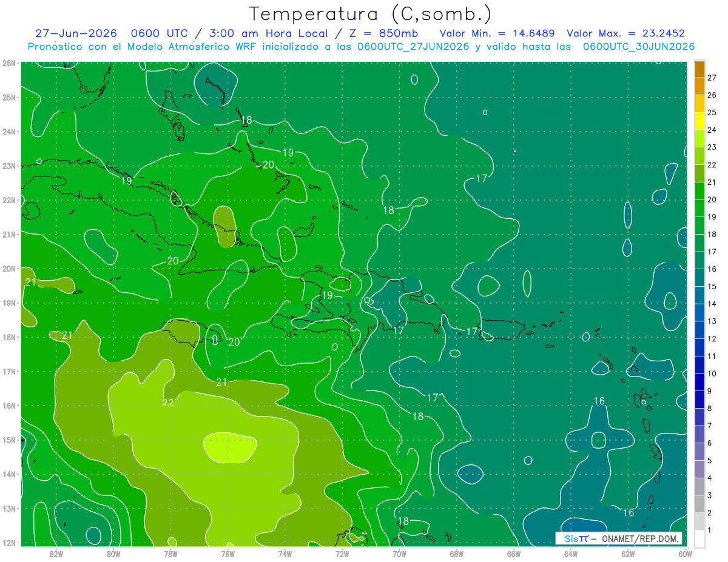Click the '72W' longitude axis label
Screen dimensions: 728x562
click(342, 554)
